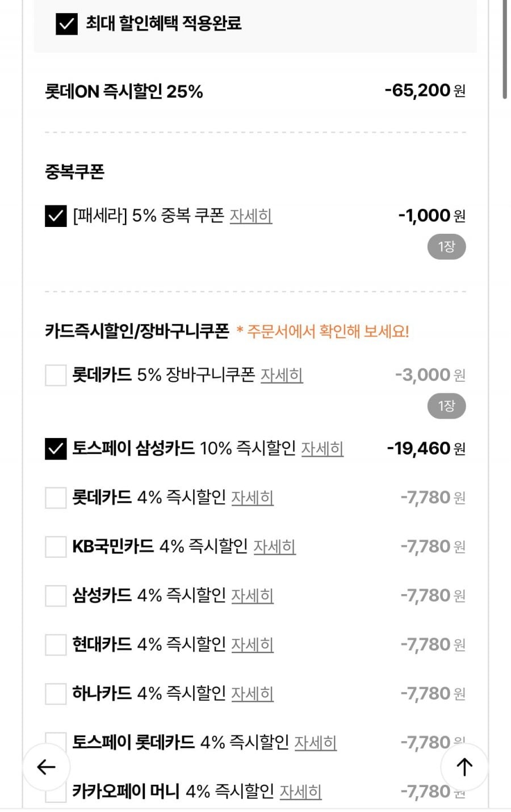Select the 롯데카드 4% 즉시할인 checkbox

(56, 498)
